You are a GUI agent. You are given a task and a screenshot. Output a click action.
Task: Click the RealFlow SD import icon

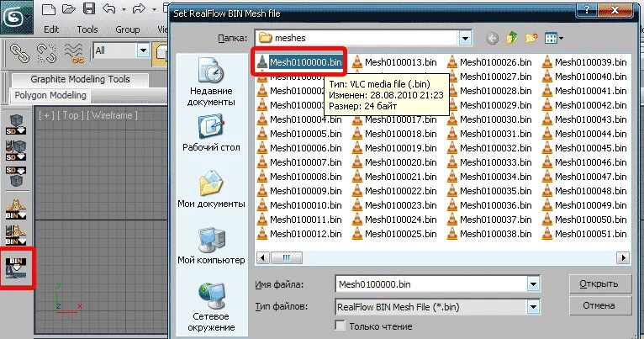coord(16,177)
